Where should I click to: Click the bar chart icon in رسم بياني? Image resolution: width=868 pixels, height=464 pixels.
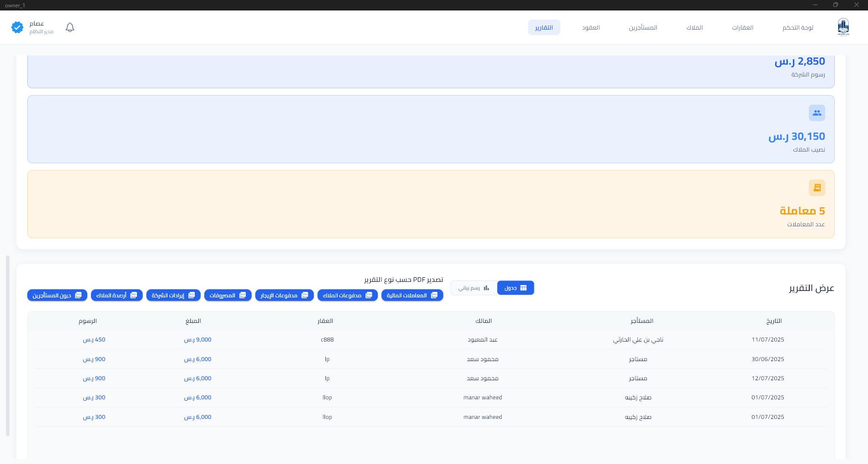point(487,288)
